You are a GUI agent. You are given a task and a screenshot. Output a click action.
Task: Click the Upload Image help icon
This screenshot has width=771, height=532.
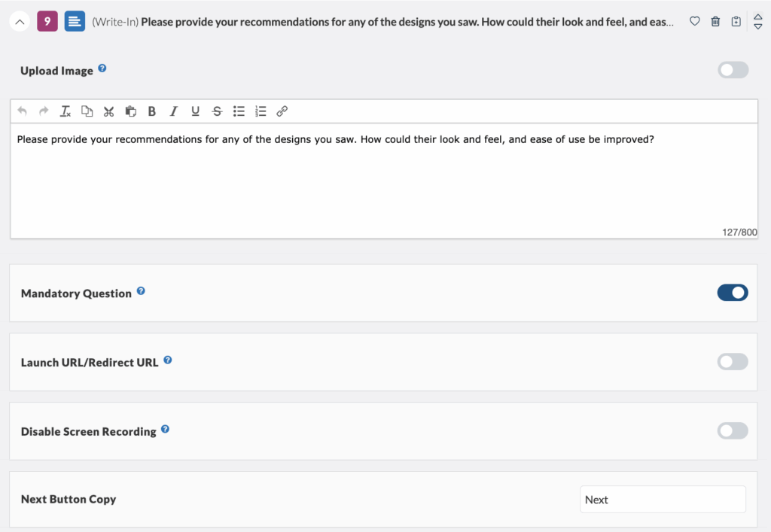pyautogui.click(x=102, y=68)
